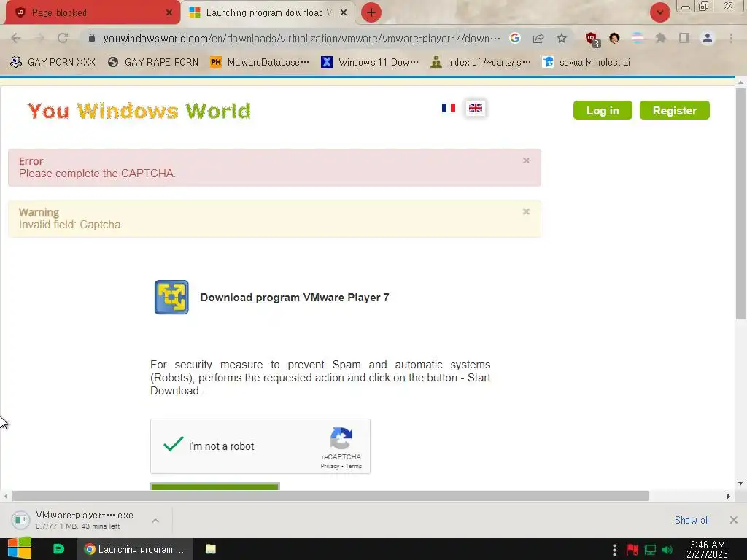
Task: Show hidden tray icons via dots
Action: pyautogui.click(x=614, y=550)
